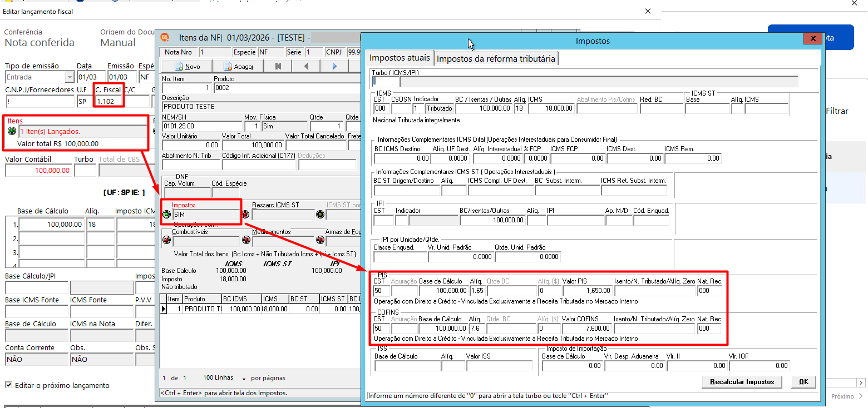Image resolution: width=868 pixels, height=408 pixels.
Task: Switch to Impostos atuais tab
Action: pyautogui.click(x=400, y=58)
